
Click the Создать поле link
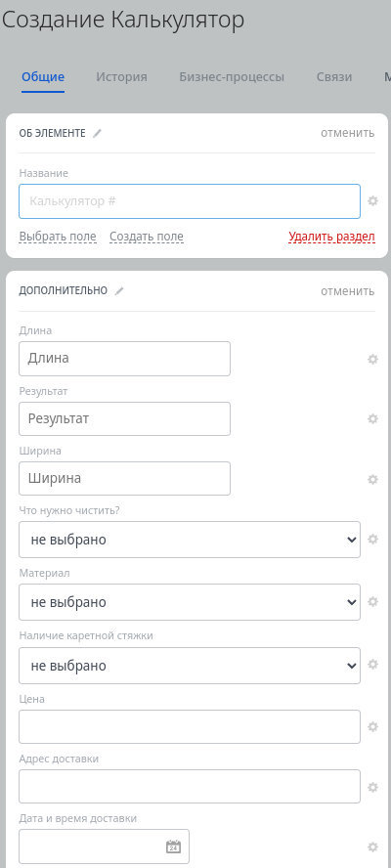[x=147, y=237]
